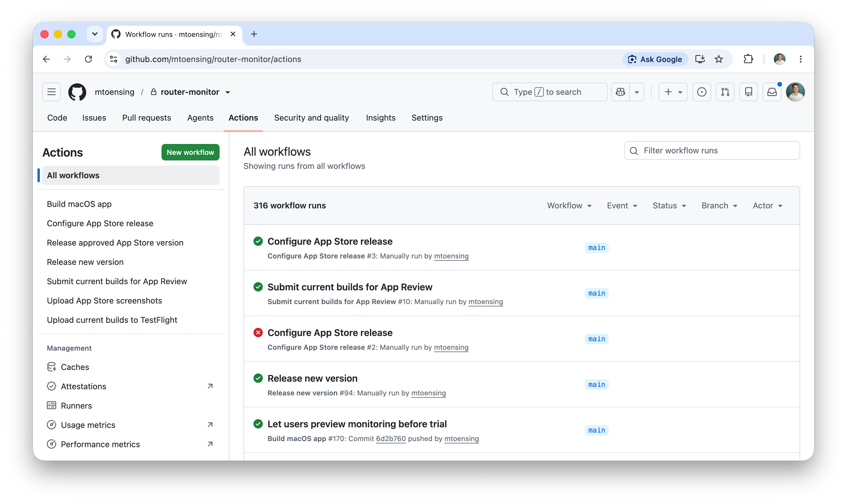Viewport: 847px width, 504px height.
Task: Switch to the Code tab
Action: click(57, 118)
